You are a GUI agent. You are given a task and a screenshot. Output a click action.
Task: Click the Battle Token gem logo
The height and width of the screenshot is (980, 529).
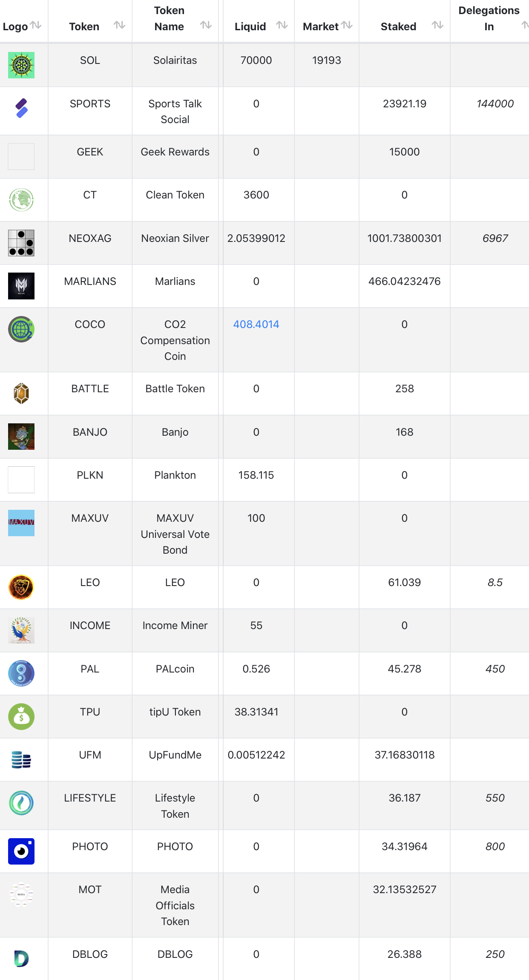click(21, 394)
